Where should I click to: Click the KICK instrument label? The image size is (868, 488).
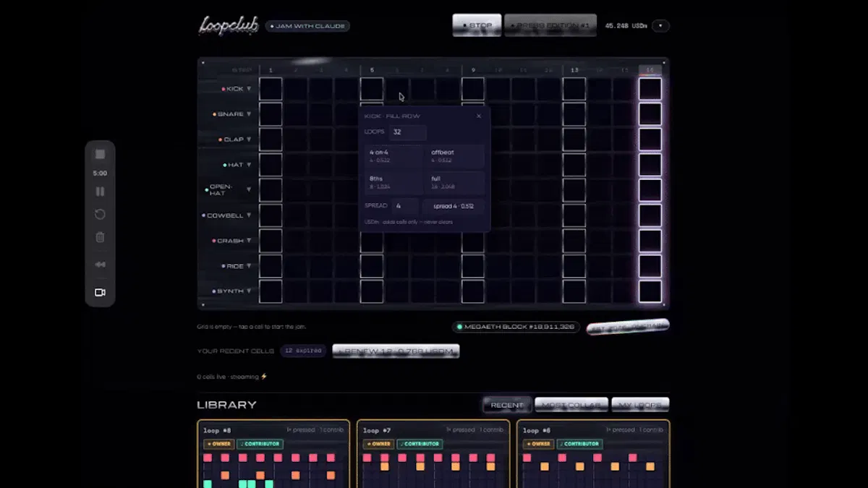[235, 89]
